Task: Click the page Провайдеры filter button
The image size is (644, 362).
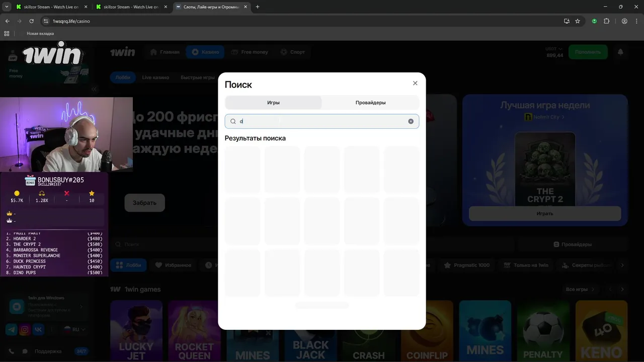Action: pos(573,244)
